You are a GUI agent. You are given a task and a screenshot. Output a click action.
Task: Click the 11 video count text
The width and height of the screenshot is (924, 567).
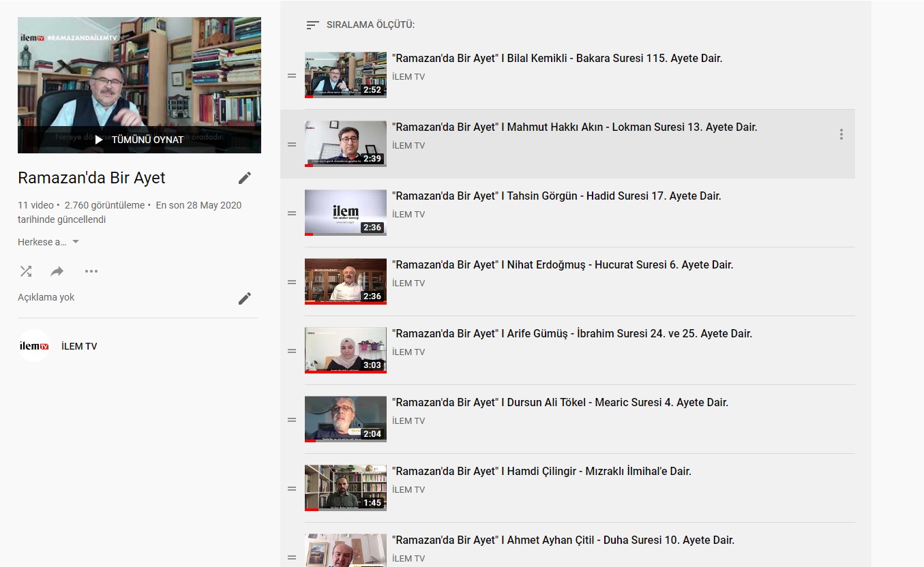tap(35, 205)
